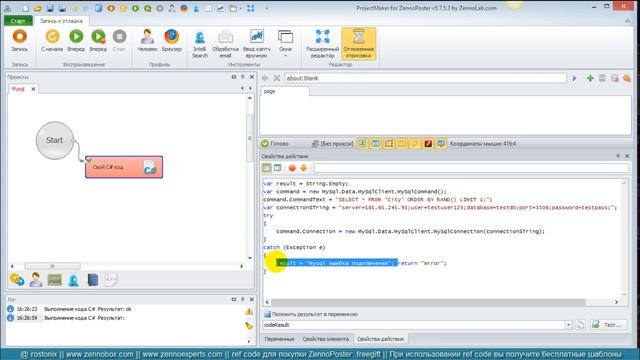Toggle the monitor status icon right of flash
The width and height of the screenshot is (640, 360).
[x=441, y=143]
